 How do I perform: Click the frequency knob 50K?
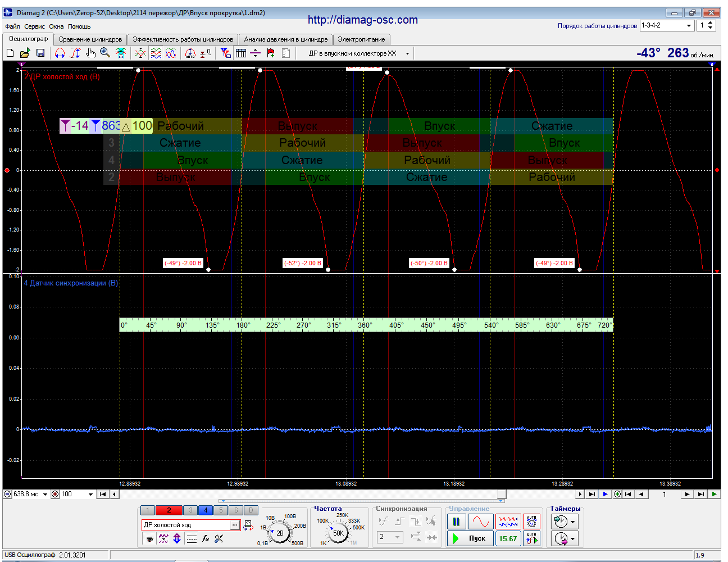338,533
